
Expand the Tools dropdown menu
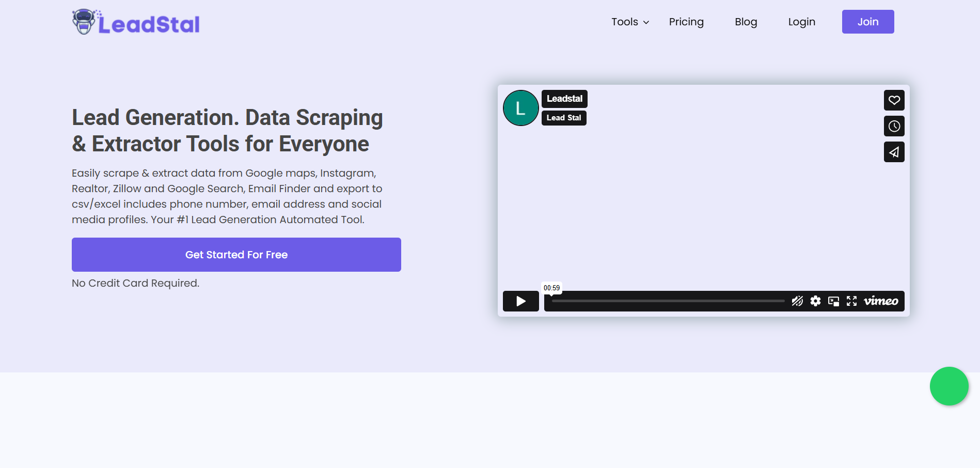(x=630, y=22)
